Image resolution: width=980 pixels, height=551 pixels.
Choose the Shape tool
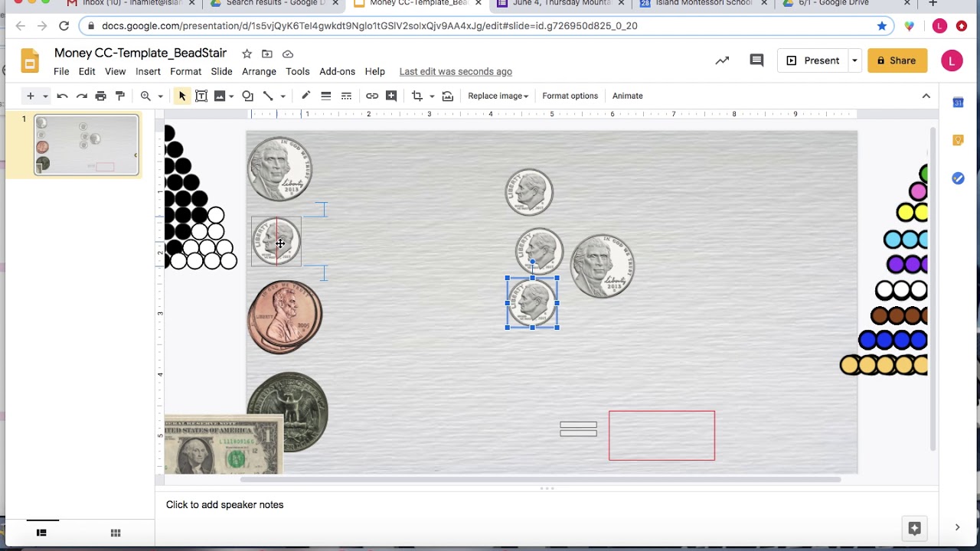tap(247, 96)
